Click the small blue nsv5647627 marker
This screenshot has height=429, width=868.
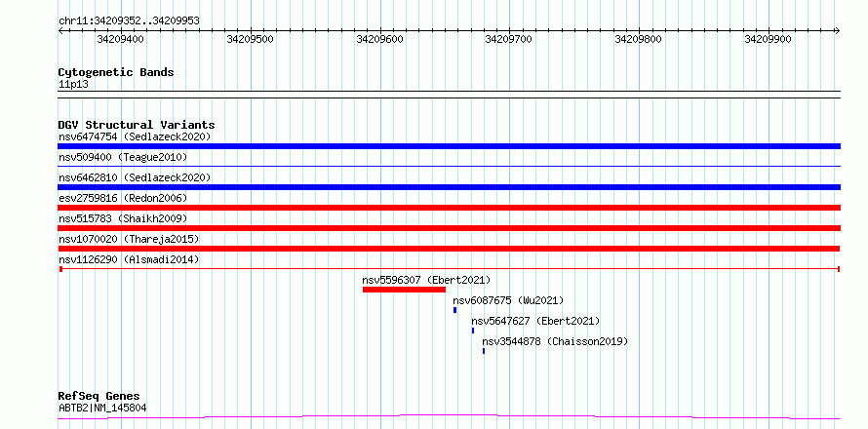(x=473, y=331)
